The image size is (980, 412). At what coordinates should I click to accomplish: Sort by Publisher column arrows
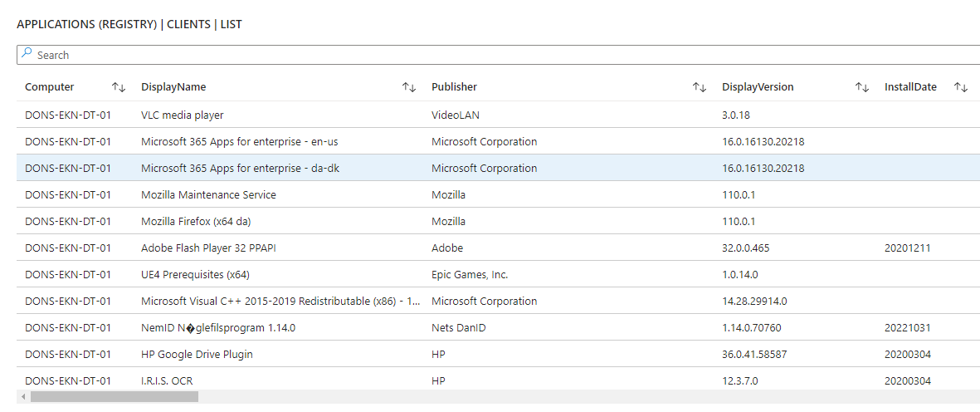point(700,87)
